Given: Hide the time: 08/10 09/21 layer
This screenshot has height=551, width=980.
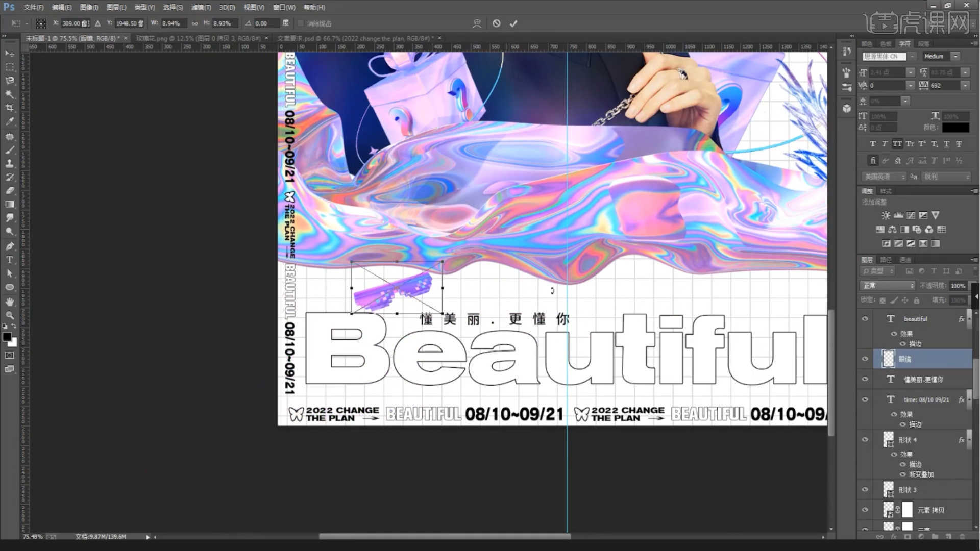Looking at the screenshot, I should (865, 399).
